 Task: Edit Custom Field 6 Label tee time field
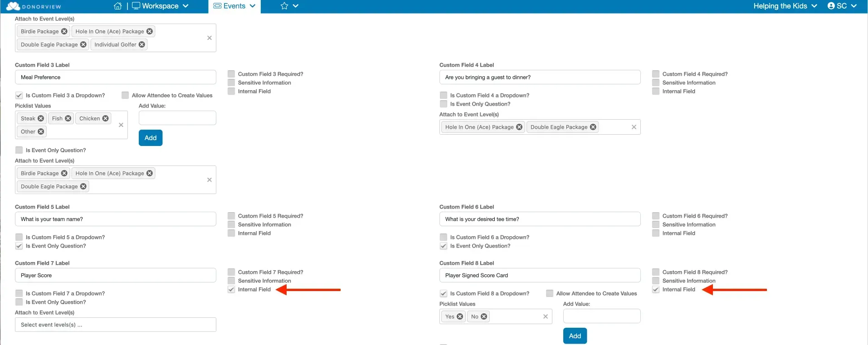pos(540,219)
